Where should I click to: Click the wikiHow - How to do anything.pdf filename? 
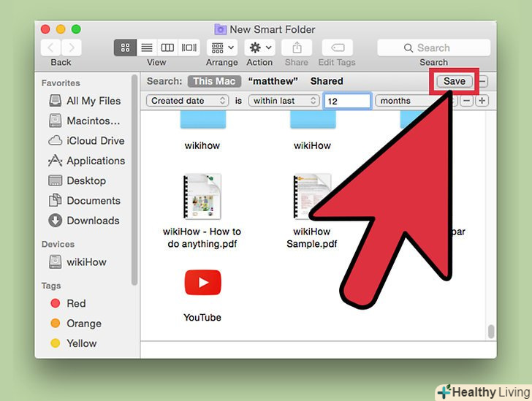point(202,237)
